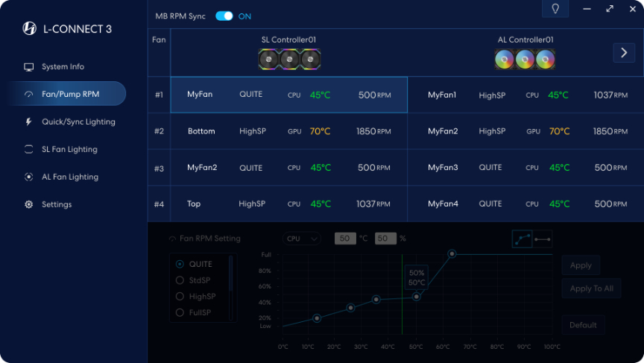This screenshot has height=363, width=644.
Task: Open the Settings page
Action: [57, 204]
